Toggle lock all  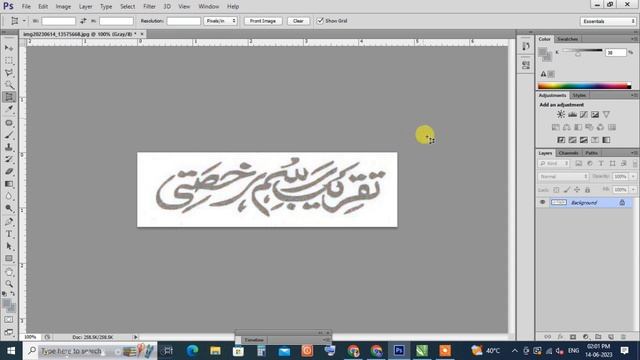click(x=587, y=190)
